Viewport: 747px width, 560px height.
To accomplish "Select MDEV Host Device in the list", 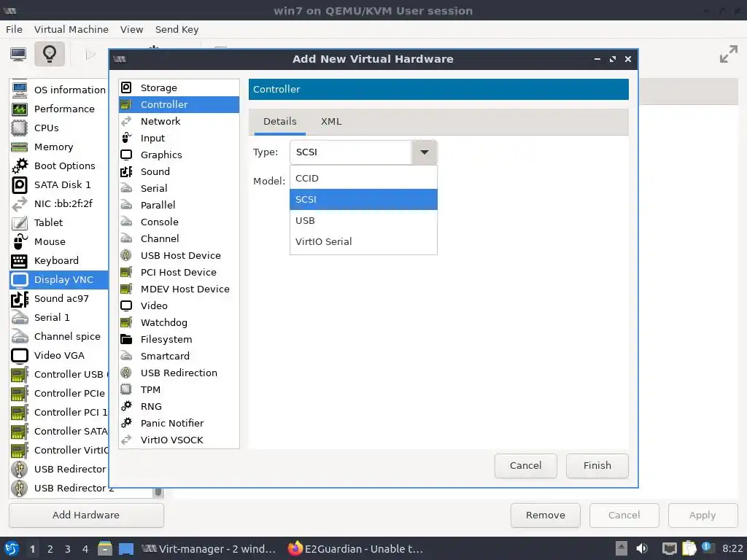I will [179, 289].
